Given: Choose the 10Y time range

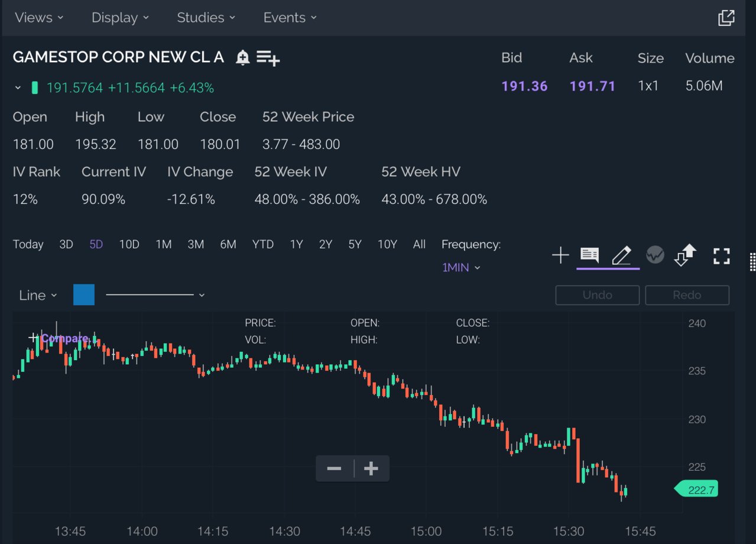Looking at the screenshot, I should tap(387, 244).
